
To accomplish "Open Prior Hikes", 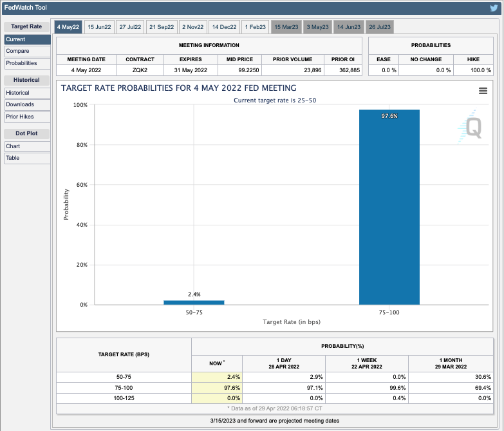I will (27, 117).
